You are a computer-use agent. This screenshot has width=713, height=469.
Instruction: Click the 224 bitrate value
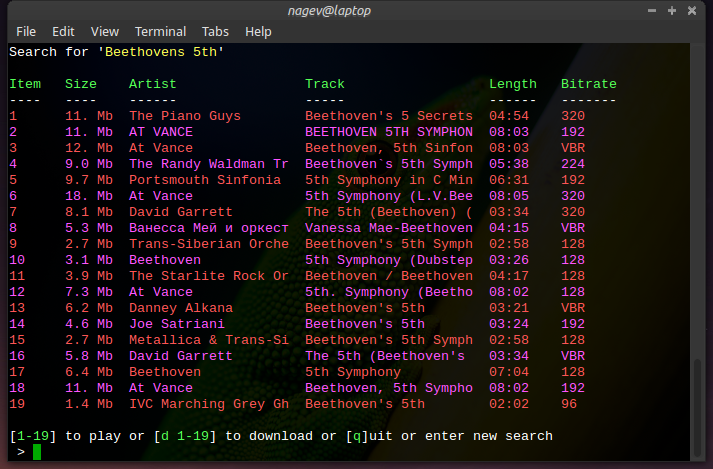[573, 164]
